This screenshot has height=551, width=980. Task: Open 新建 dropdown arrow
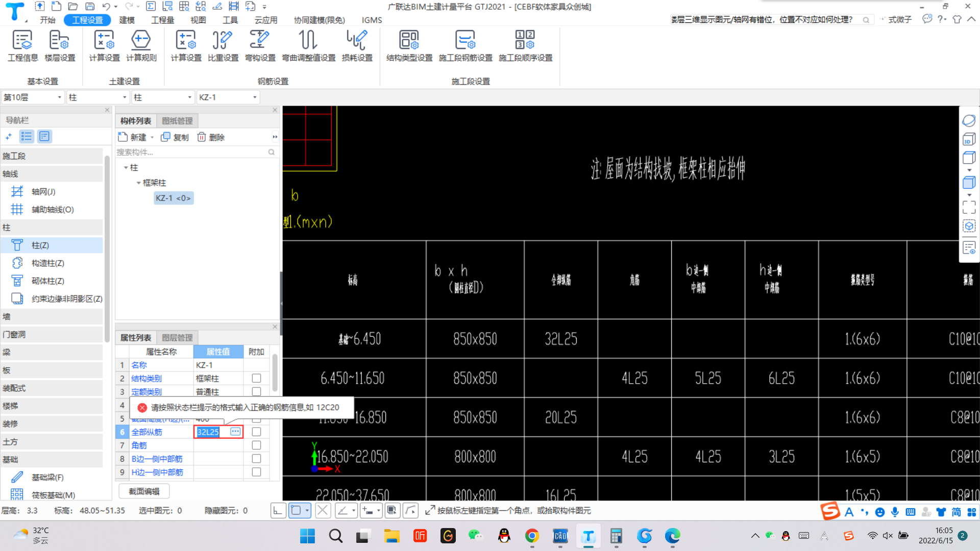click(152, 137)
